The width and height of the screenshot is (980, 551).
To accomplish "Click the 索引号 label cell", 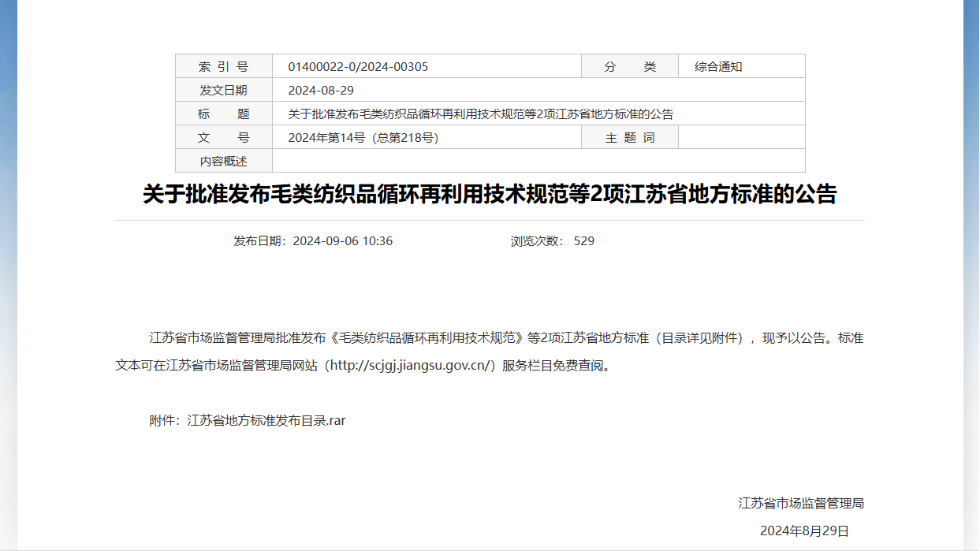I will [223, 67].
